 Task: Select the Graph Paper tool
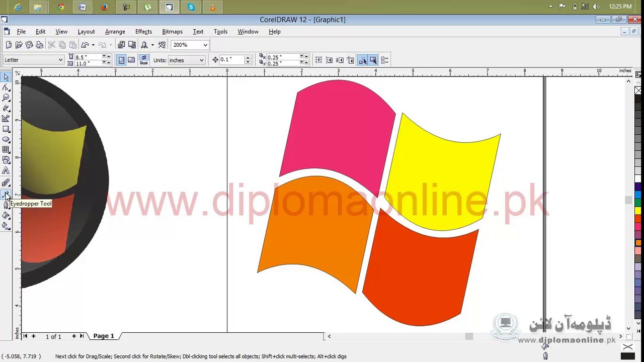[6, 150]
